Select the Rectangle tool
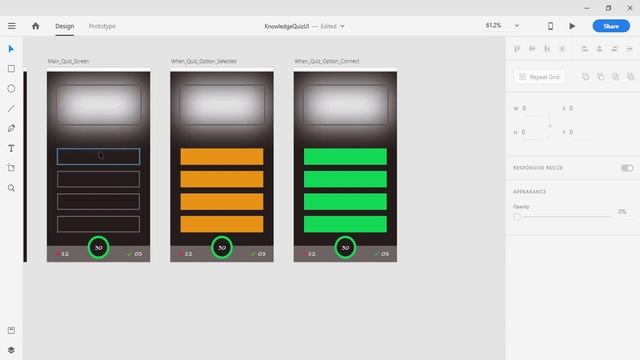This screenshot has height=360, width=640. (x=11, y=69)
